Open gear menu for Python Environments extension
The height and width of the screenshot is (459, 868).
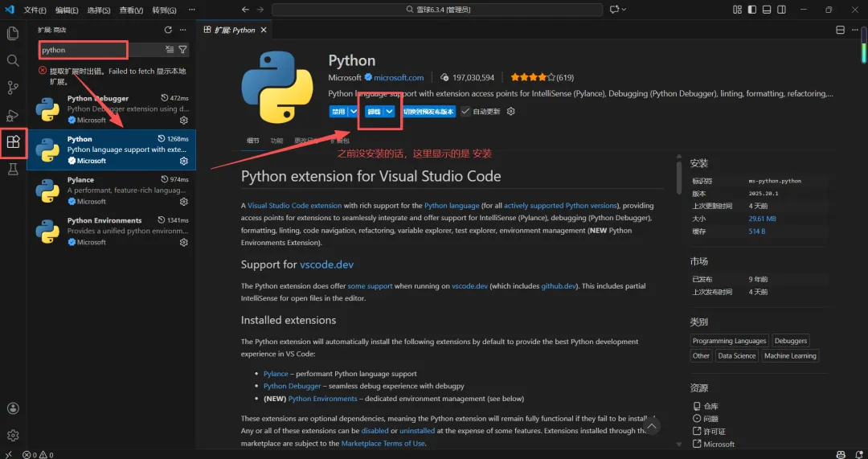point(184,243)
